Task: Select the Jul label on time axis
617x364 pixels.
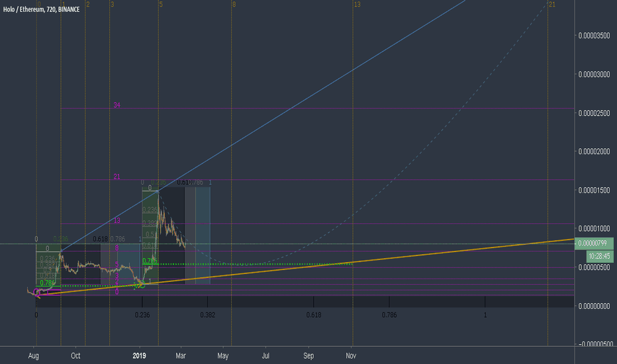Action: 265,356
